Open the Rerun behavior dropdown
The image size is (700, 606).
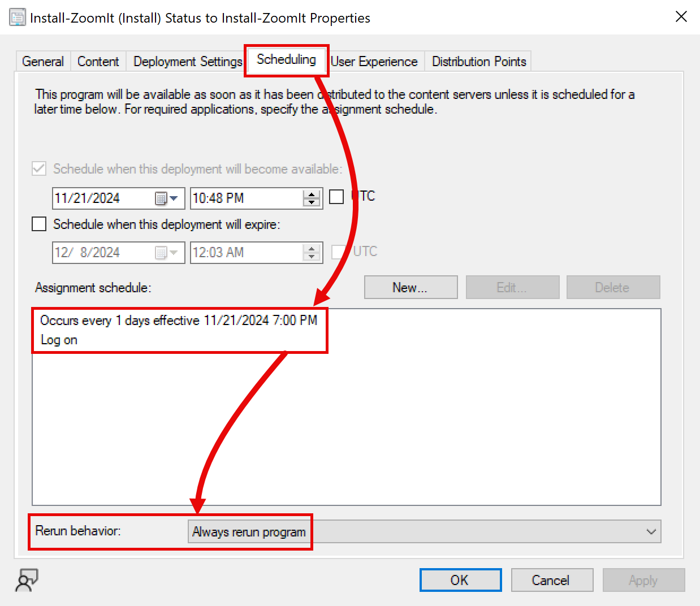[x=650, y=531]
